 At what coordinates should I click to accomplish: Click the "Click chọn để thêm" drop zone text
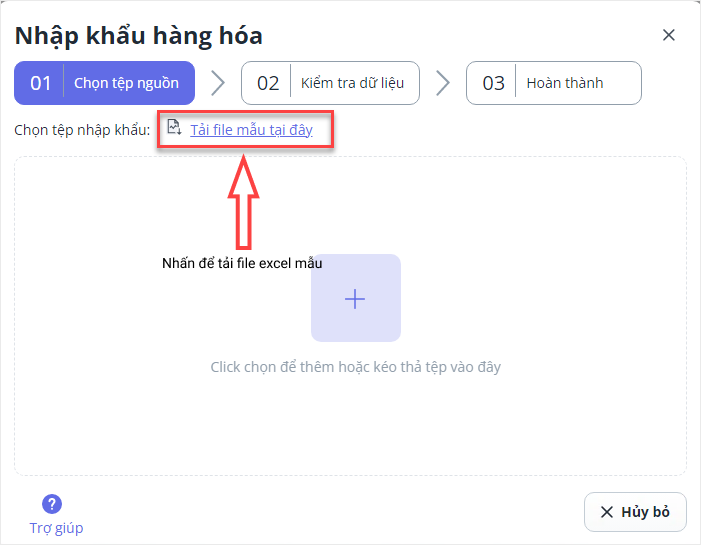click(355, 367)
